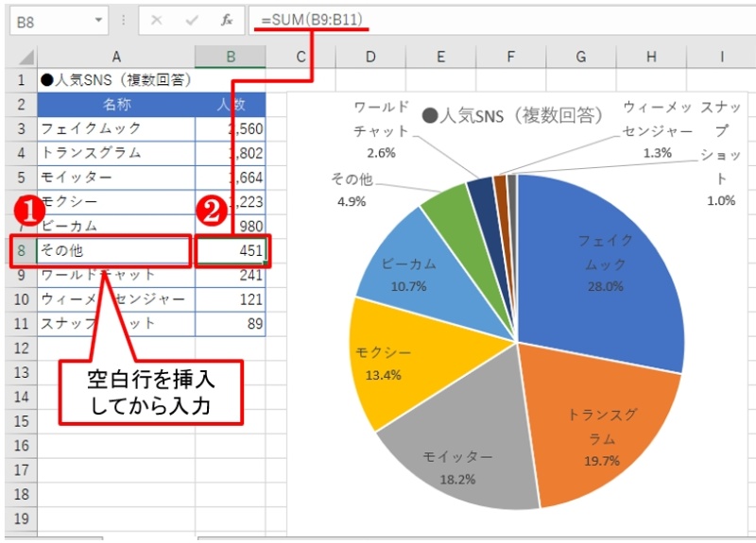Image resolution: width=756 pixels, height=543 pixels.
Task: Click cell A8 containing その他
Action: pyautogui.click(x=115, y=250)
